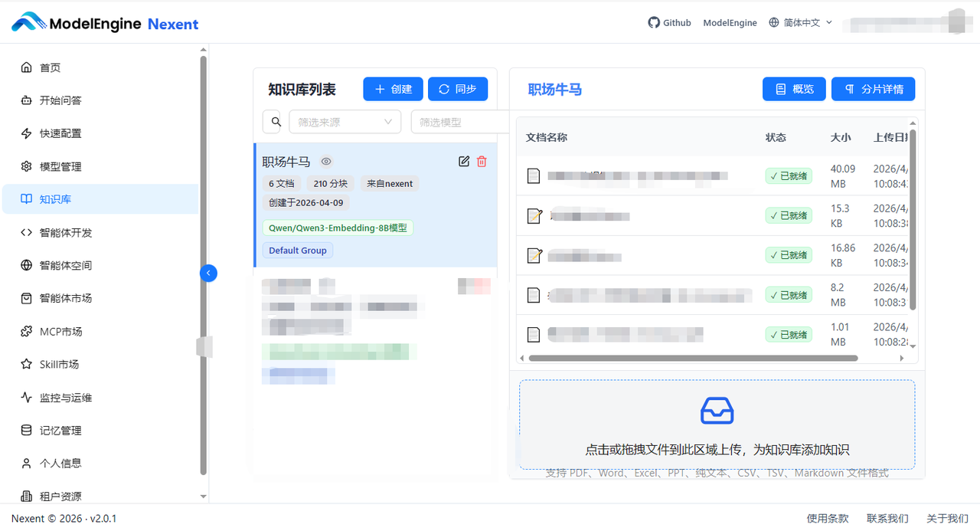980x531 pixels.
Task: Click the home icon beside 首页
Action: click(x=27, y=67)
